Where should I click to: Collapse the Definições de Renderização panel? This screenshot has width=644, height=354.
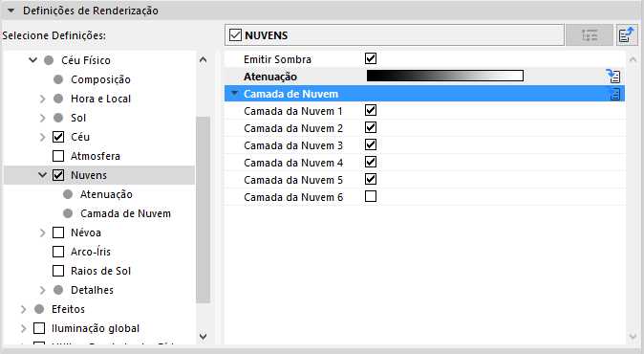coord(11,11)
